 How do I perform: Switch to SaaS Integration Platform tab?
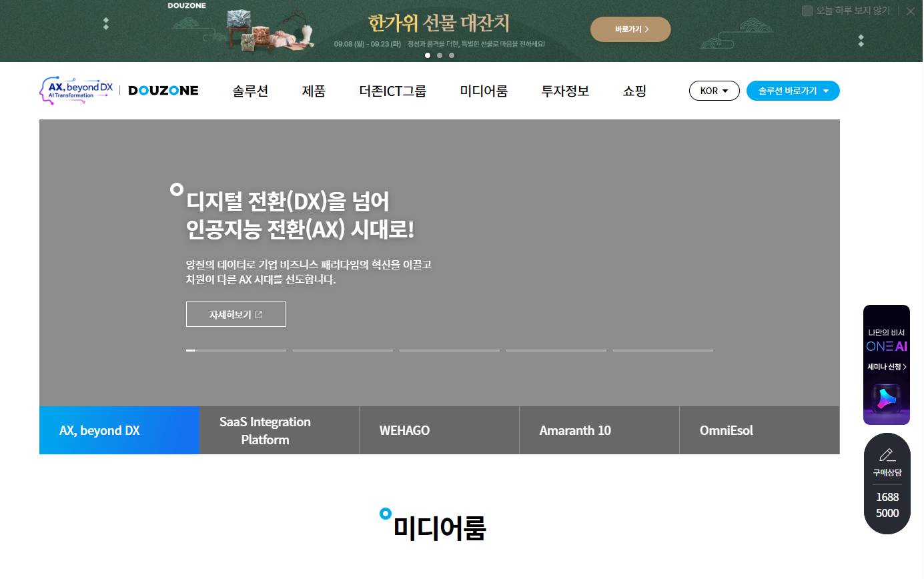tap(280, 430)
